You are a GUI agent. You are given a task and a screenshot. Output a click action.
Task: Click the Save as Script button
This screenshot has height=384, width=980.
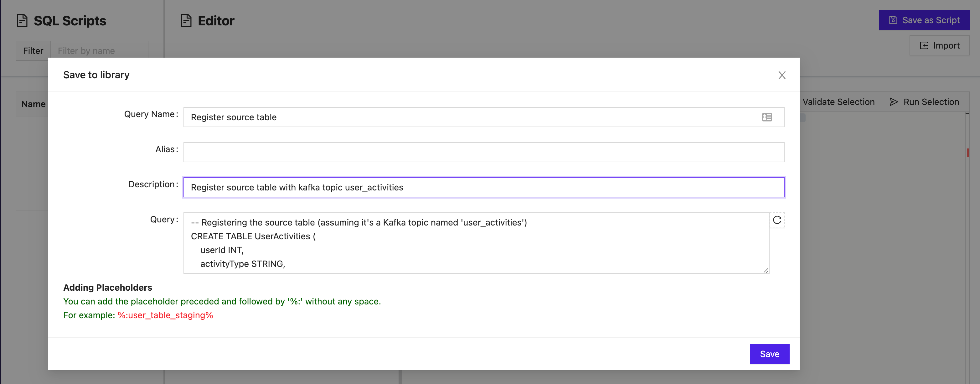click(924, 20)
